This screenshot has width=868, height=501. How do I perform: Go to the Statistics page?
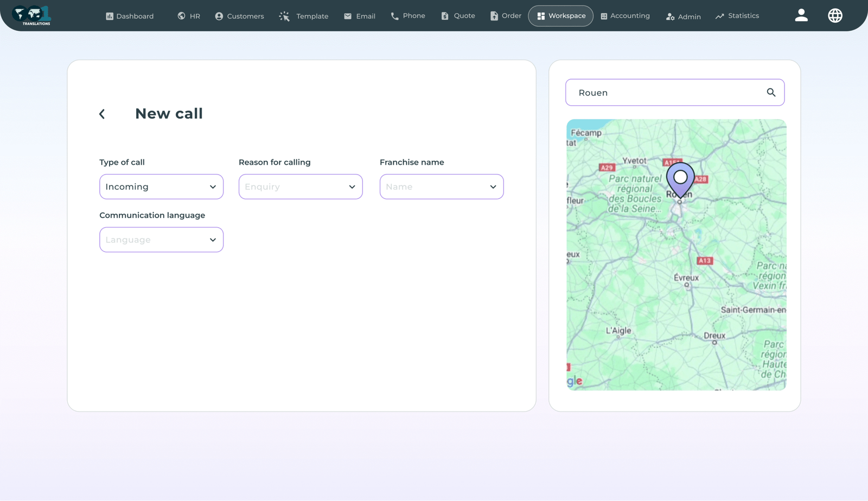coord(737,16)
